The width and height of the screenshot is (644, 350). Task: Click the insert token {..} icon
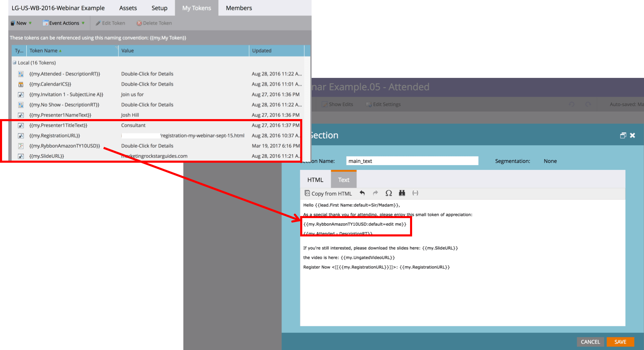[x=415, y=193]
